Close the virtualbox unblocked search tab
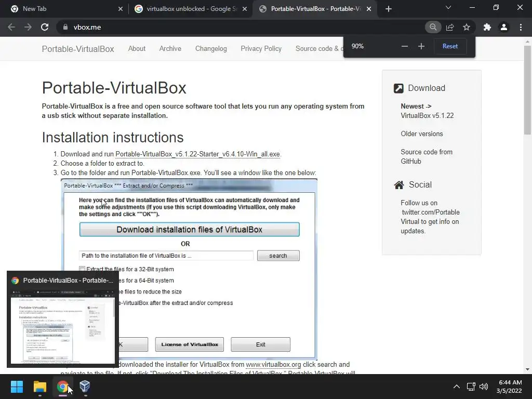Image resolution: width=532 pixels, height=399 pixels. click(x=245, y=9)
